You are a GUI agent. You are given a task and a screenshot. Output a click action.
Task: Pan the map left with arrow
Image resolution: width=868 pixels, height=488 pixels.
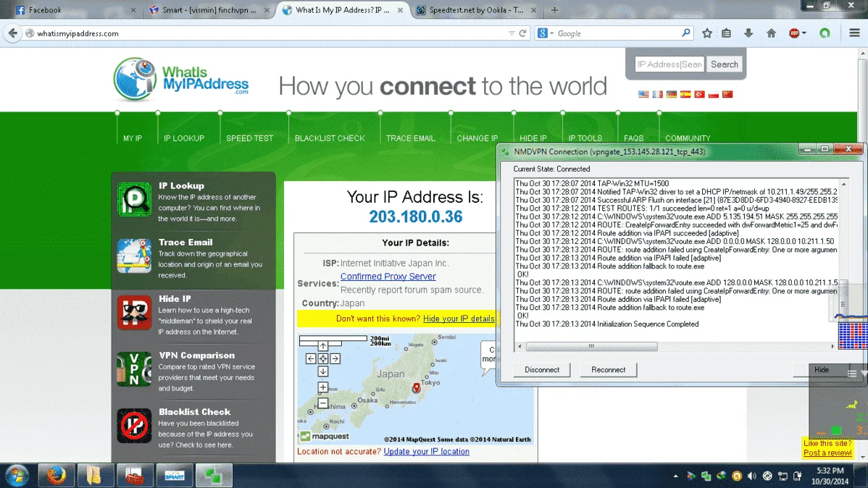(x=311, y=358)
